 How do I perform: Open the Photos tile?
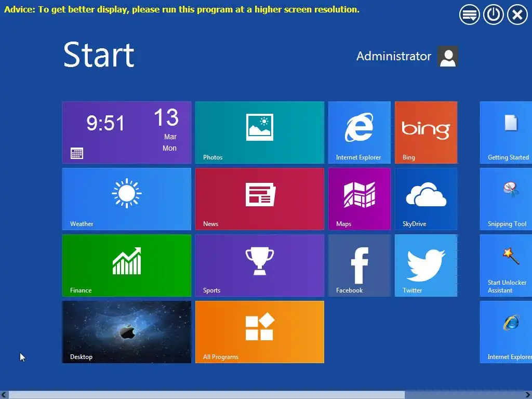point(260,132)
